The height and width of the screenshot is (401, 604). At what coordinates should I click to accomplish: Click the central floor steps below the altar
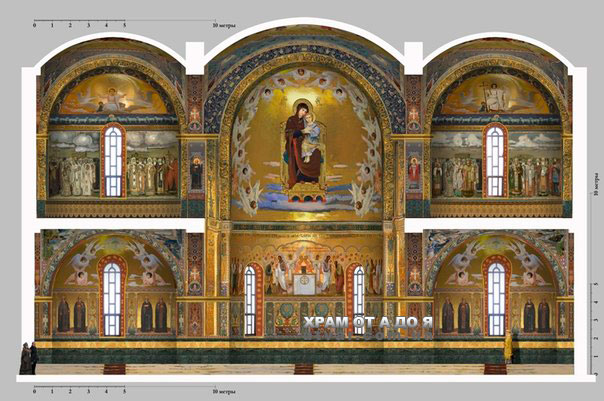(x=304, y=369)
